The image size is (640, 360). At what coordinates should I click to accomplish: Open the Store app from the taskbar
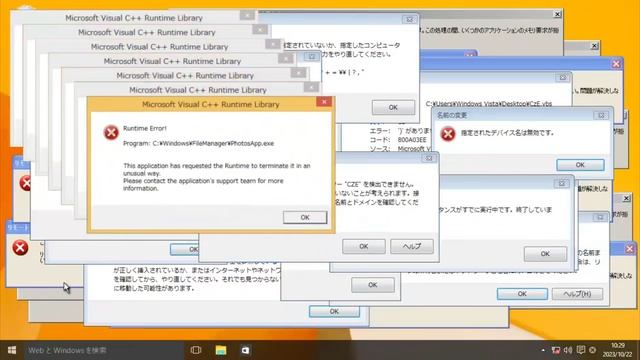tap(245, 350)
